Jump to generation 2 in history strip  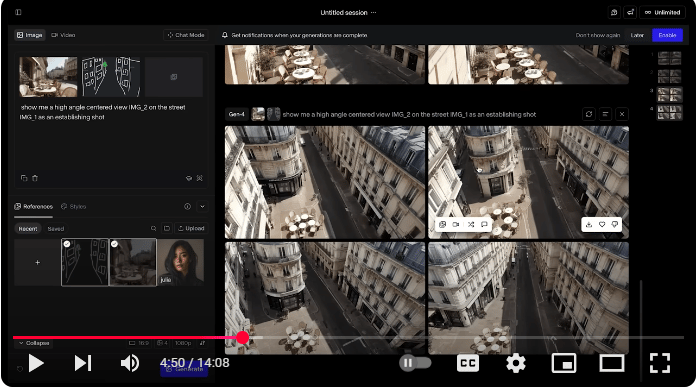tap(670, 76)
